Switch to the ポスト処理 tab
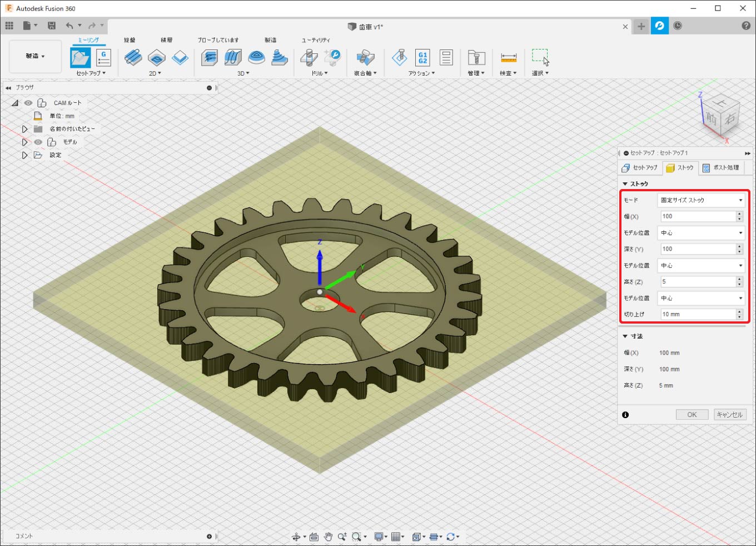 click(x=721, y=167)
